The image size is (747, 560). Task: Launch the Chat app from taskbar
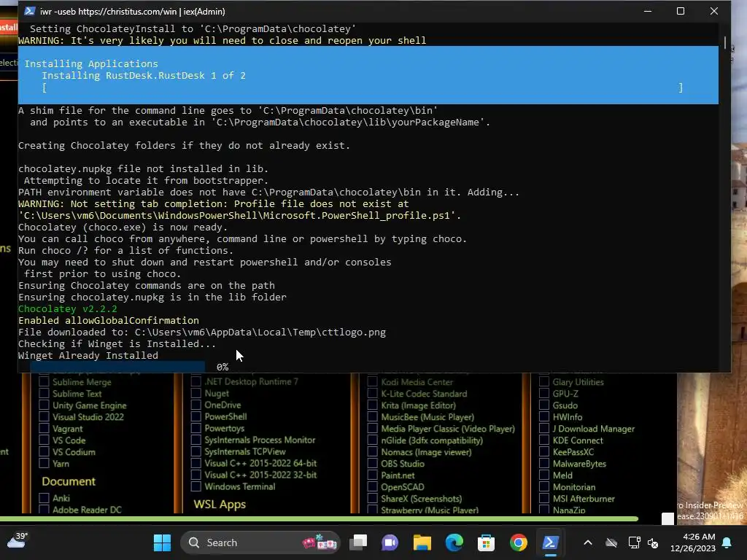pos(390,542)
